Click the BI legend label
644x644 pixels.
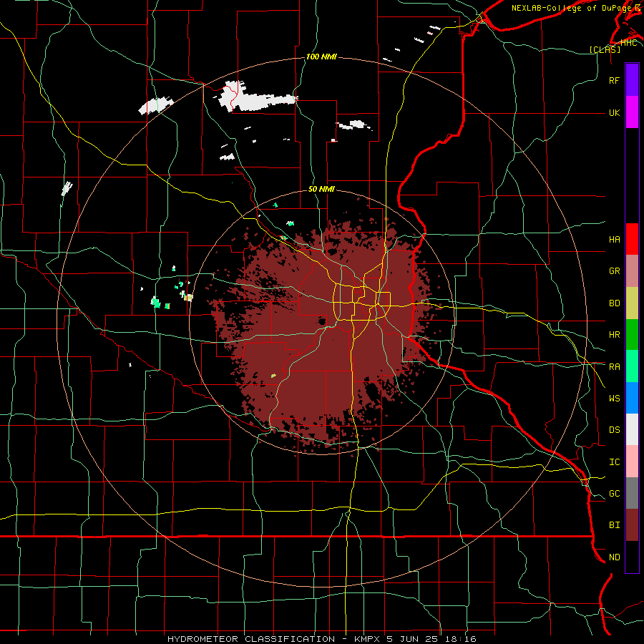pyautogui.click(x=614, y=525)
